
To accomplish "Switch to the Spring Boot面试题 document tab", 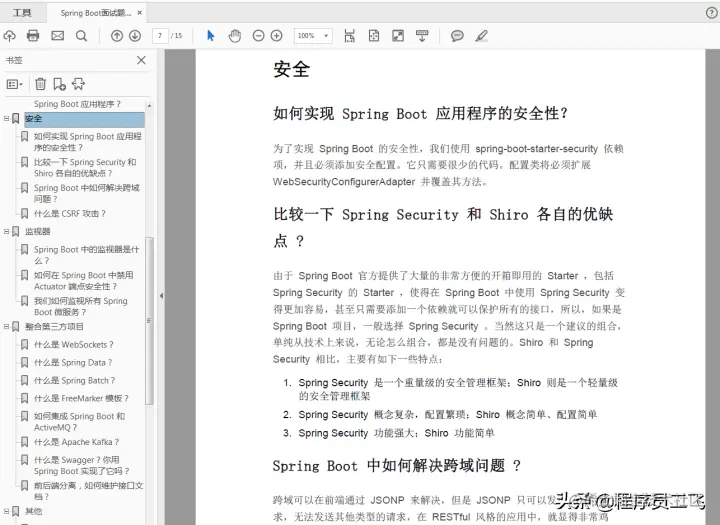I will 96,13.
